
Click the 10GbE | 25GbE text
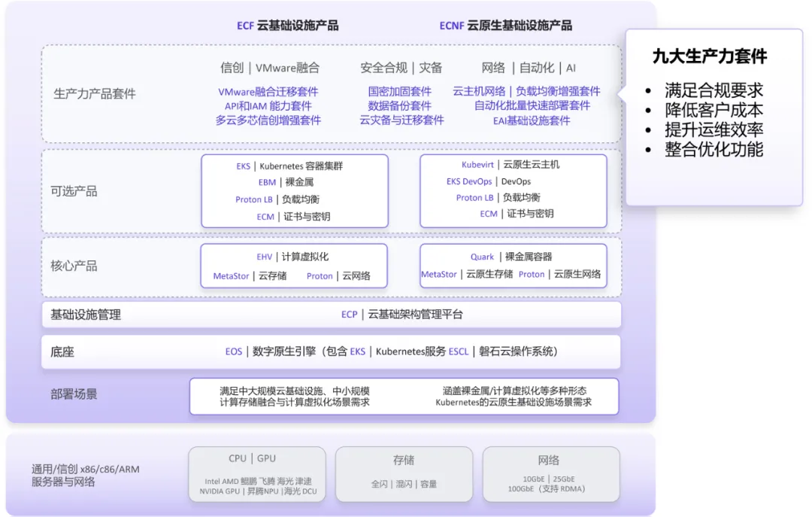point(548,479)
